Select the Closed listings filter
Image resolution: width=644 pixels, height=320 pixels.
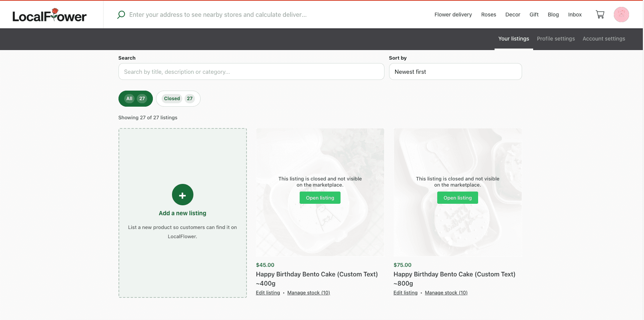pos(178,99)
